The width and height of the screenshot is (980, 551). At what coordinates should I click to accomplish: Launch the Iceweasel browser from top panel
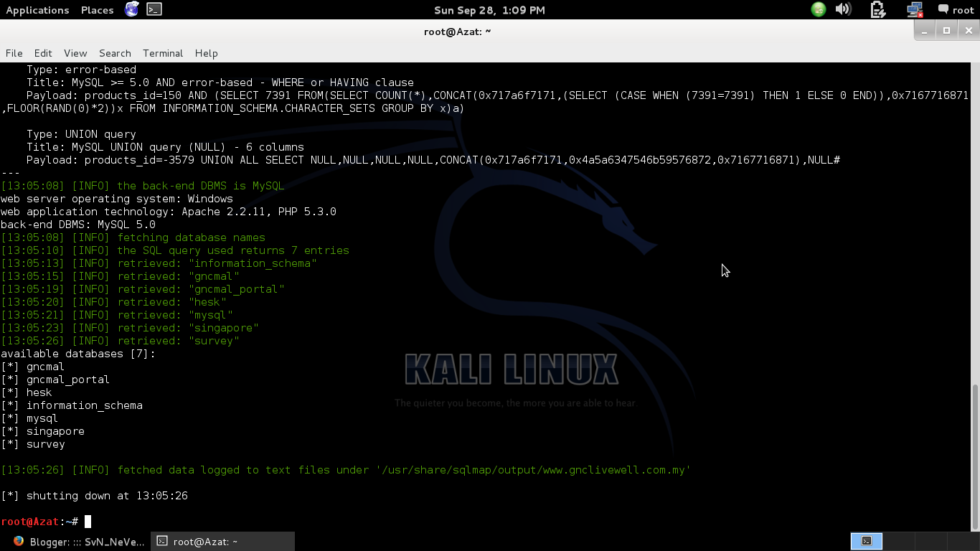click(x=131, y=9)
